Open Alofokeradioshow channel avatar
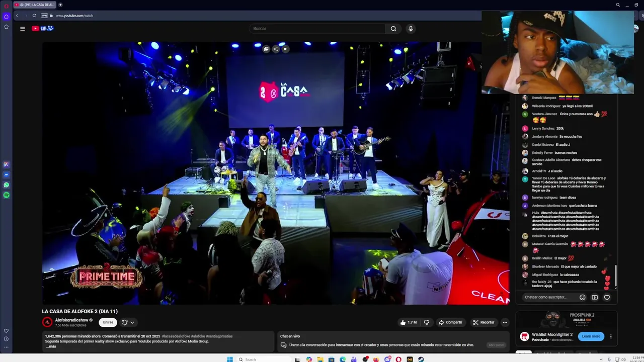Screen dimensions: 644x362 click(47, 322)
